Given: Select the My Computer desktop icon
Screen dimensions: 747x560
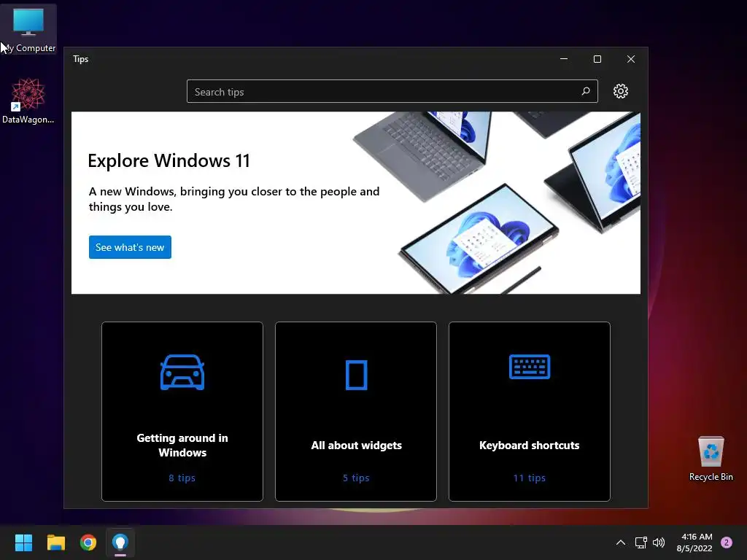Looking at the screenshot, I should (x=28, y=29).
